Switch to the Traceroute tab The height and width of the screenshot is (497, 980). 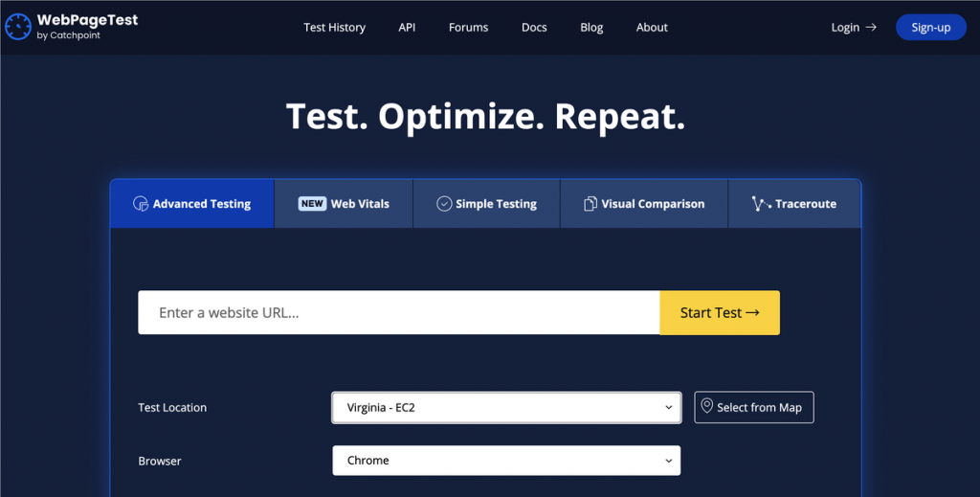tap(794, 204)
